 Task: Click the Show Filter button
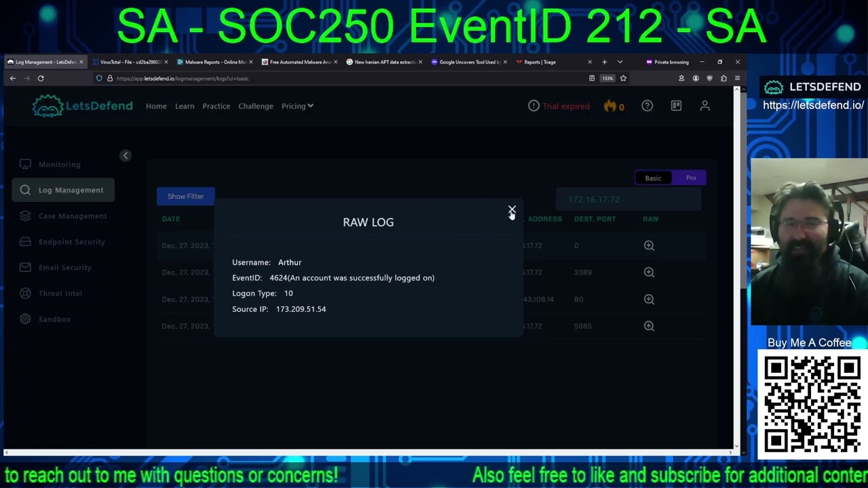click(x=186, y=197)
